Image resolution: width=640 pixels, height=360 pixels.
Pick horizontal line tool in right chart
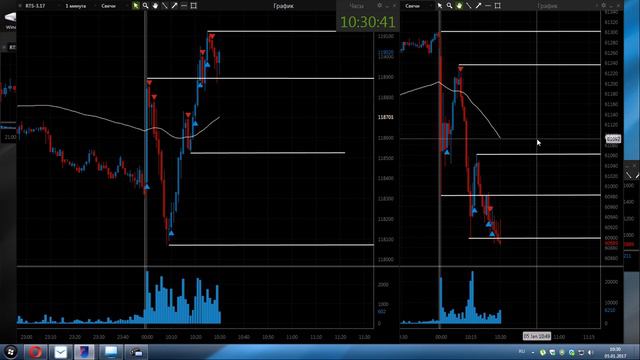pos(488,6)
